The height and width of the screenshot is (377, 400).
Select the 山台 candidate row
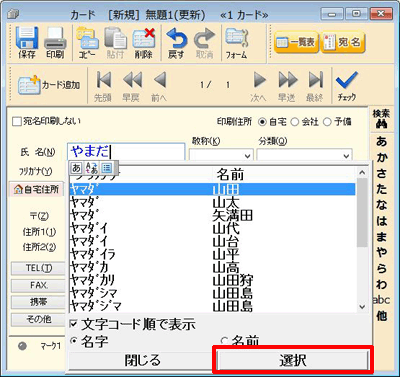[x=212, y=241]
